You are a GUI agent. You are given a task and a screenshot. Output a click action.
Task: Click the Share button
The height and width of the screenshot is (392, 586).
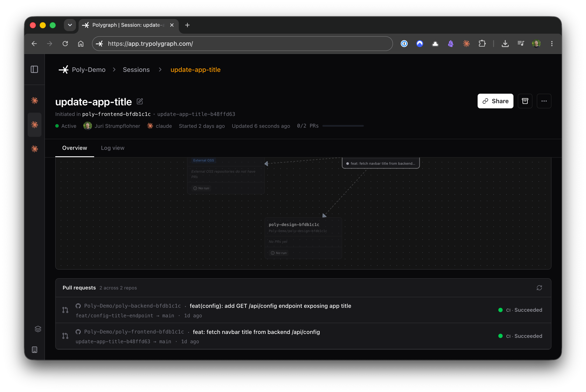(495, 101)
